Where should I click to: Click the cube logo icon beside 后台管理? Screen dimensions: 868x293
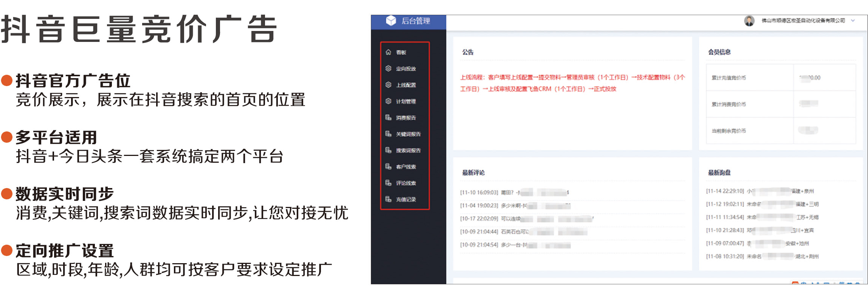point(391,21)
